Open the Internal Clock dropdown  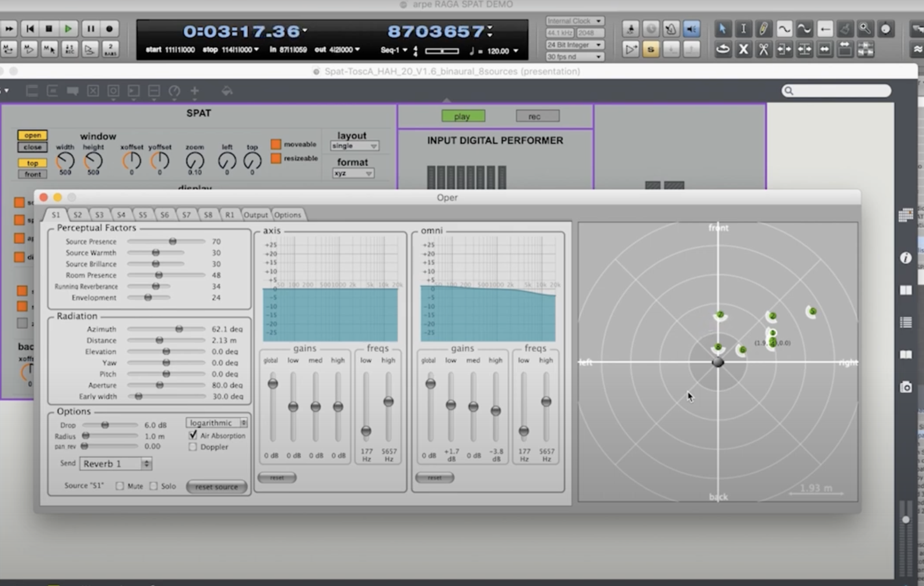click(x=575, y=21)
